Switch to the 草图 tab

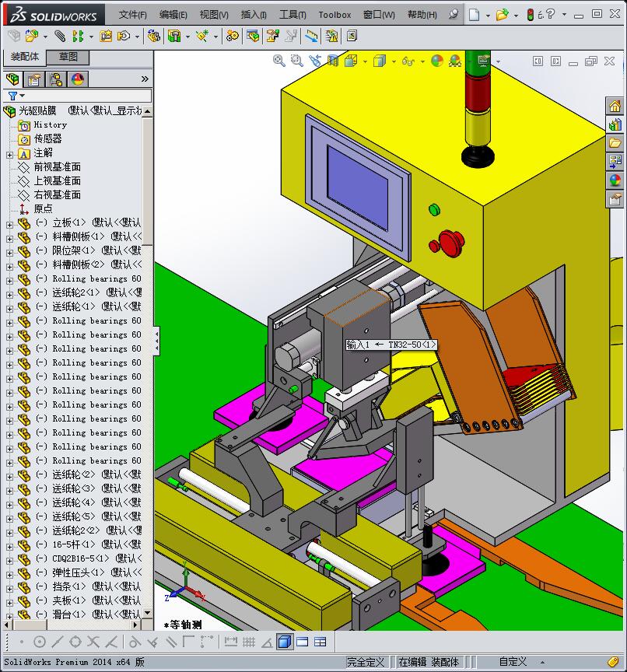(68, 57)
